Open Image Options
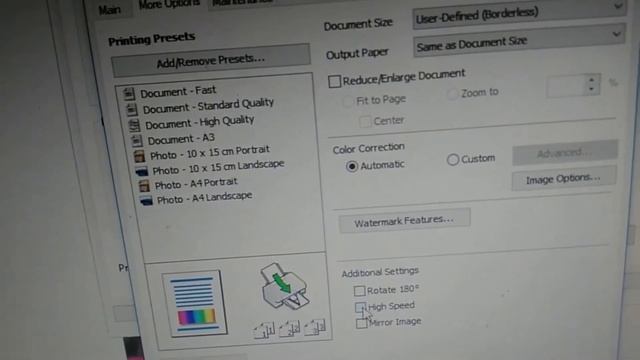The width and height of the screenshot is (640, 360). click(x=564, y=179)
